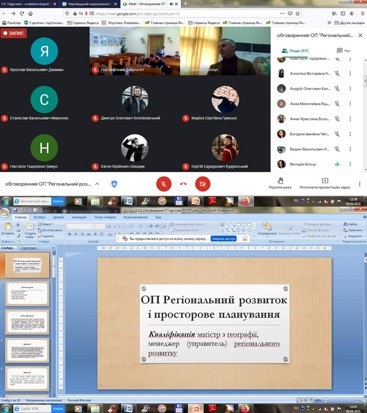Switch to the Chat tab in side panel
The height and width of the screenshot is (413, 367).
pyautogui.click(x=344, y=51)
